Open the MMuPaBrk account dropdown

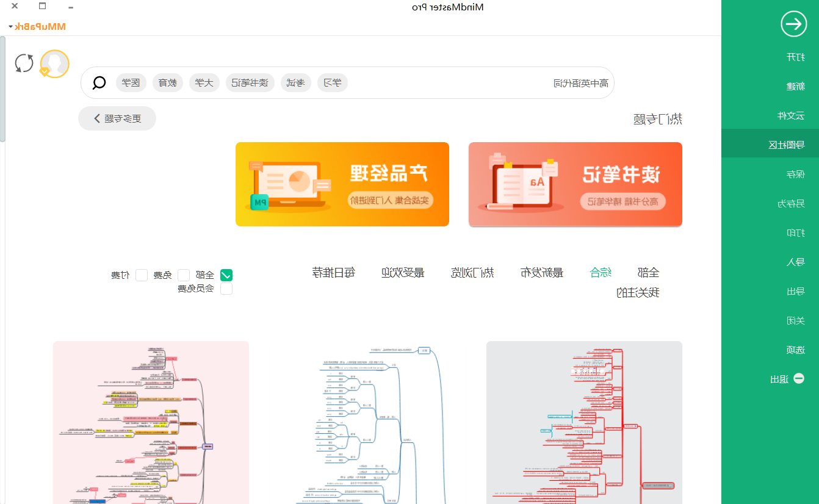click(37, 26)
